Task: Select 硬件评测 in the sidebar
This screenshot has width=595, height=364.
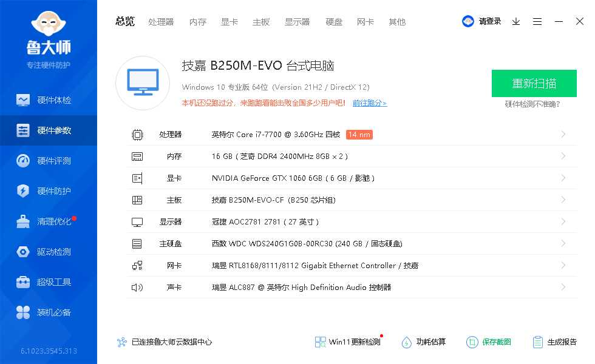Action: pos(49,161)
